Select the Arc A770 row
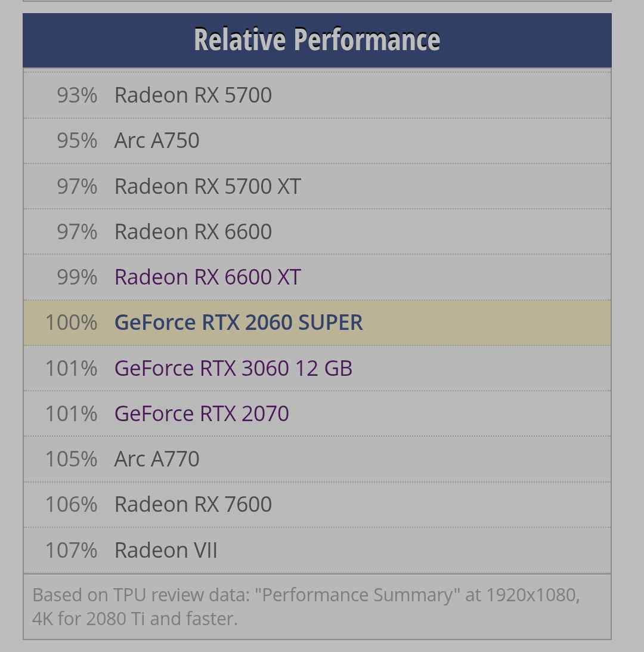Viewport: 644px width, 652px height. pyautogui.click(x=317, y=459)
